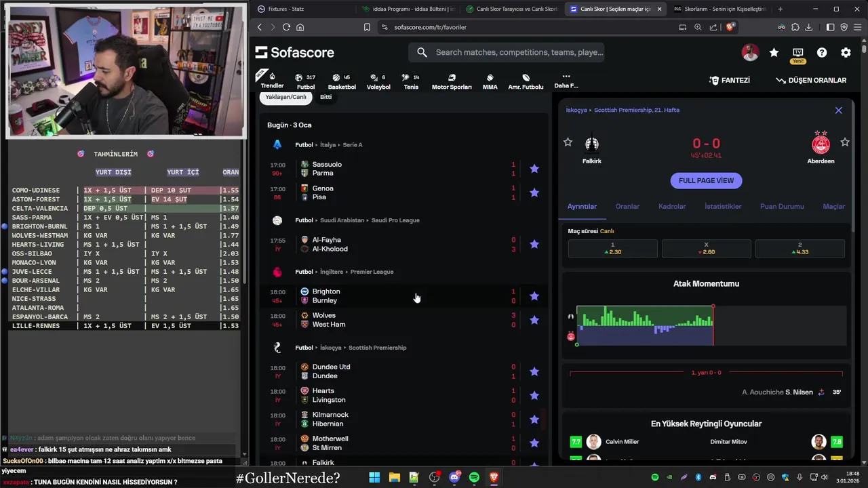The height and width of the screenshot is (488, 868).
Task: Select the Tenis sport icon
Action: click(411, 81)
